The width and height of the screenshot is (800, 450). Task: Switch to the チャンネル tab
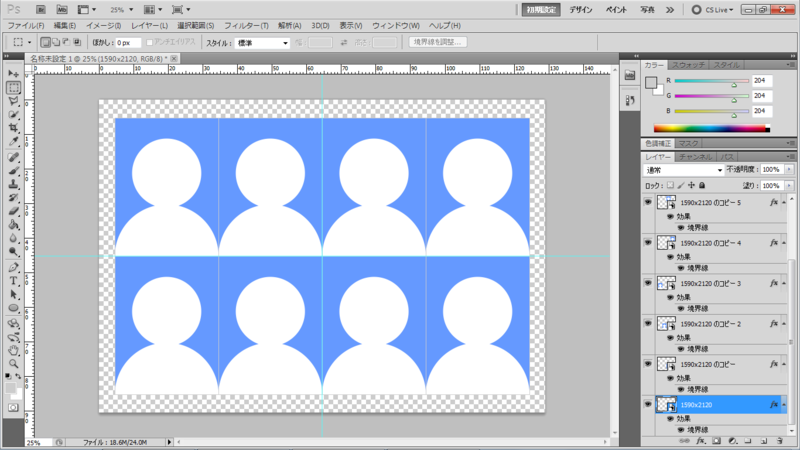tap(694, 157)
